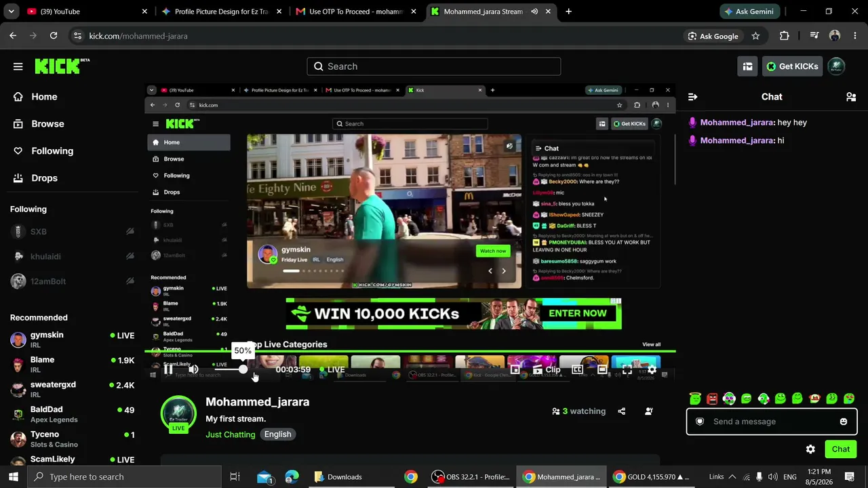Open recommended channel BaldDad
Image resolution: width=868 pixels, height=488 pixels.
click(73, 414)
